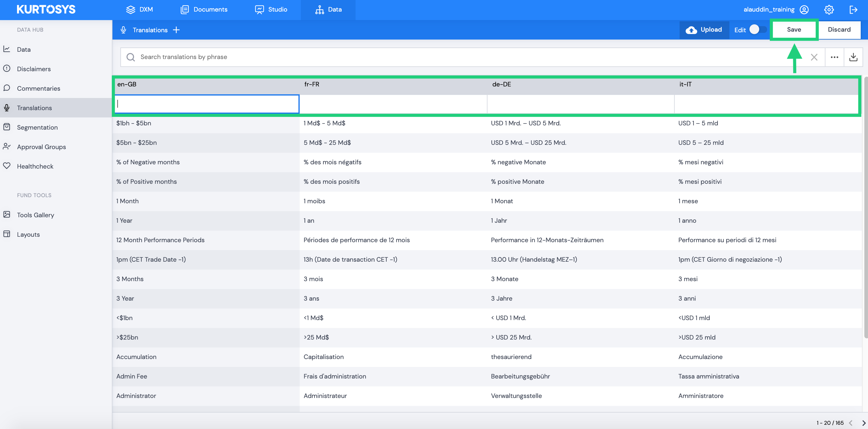Select Segmentation in the sidebar

click(56, 127)
